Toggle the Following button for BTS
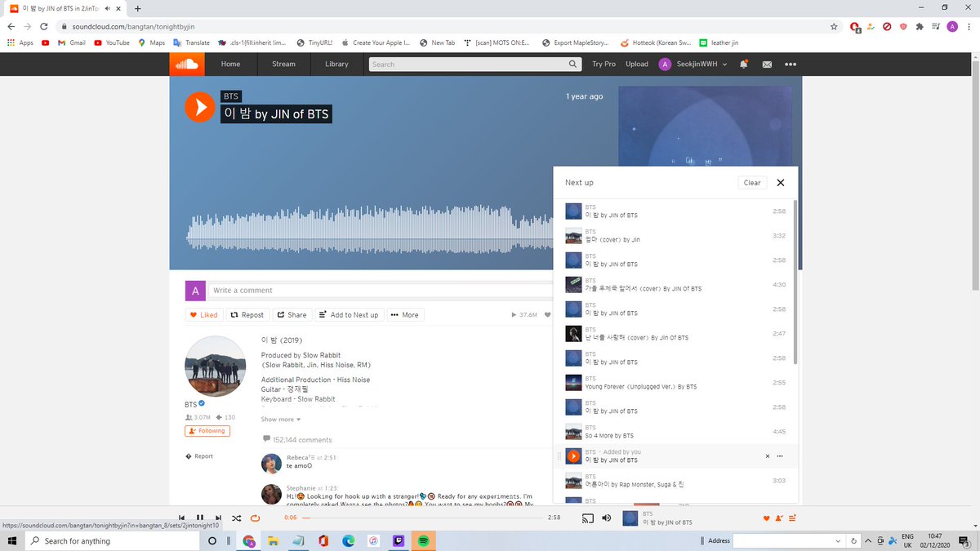 207,431
